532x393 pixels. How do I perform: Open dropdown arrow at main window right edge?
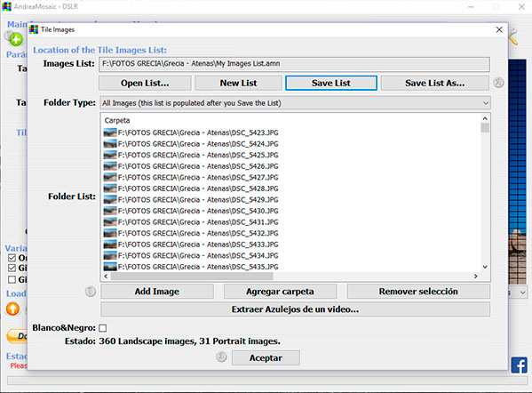click(x=522, y=293)
